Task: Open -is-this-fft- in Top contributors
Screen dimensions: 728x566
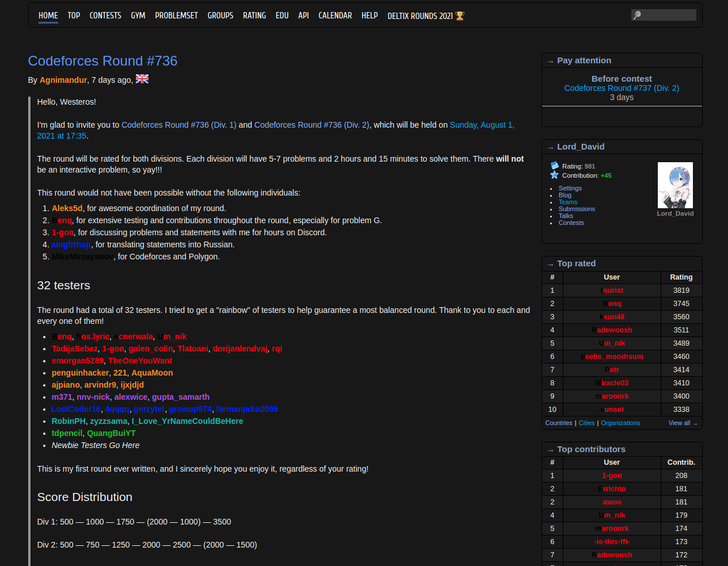Action: pyautogui.click(x=612, y=542)
